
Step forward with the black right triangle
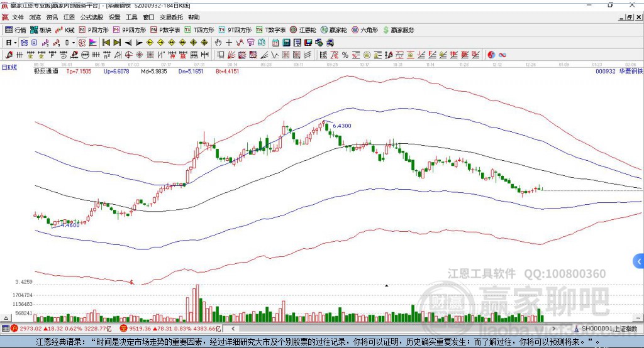139,42
